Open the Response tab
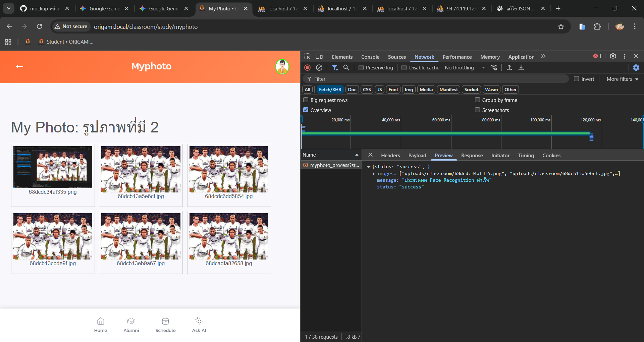 pos(472,156)
